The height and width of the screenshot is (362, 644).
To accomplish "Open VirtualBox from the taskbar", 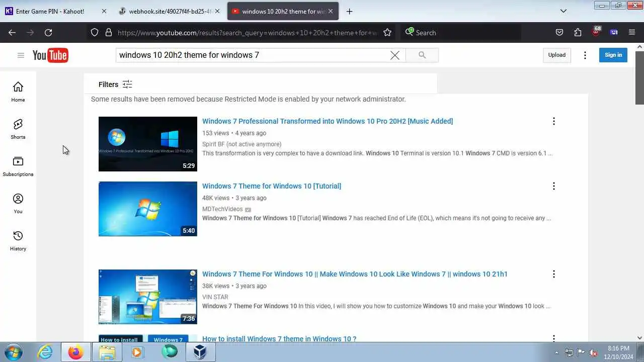I will coord(200,352).
